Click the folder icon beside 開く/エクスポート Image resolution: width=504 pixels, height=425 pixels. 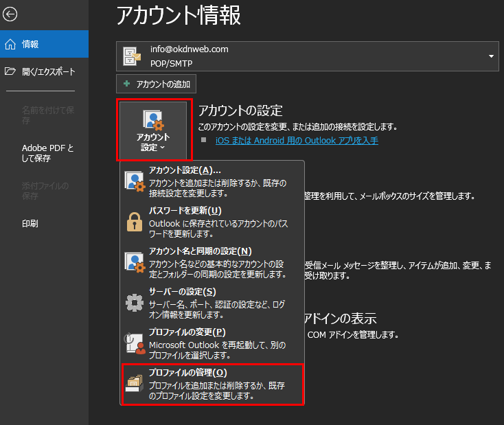point(10,71)
